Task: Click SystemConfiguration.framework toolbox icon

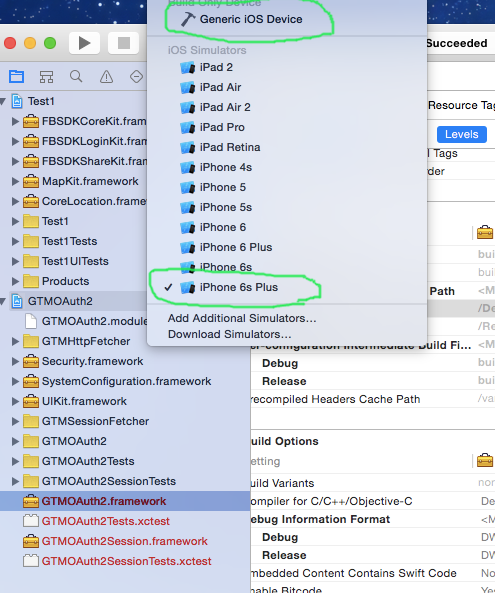Action: click(x=31, y=382)
